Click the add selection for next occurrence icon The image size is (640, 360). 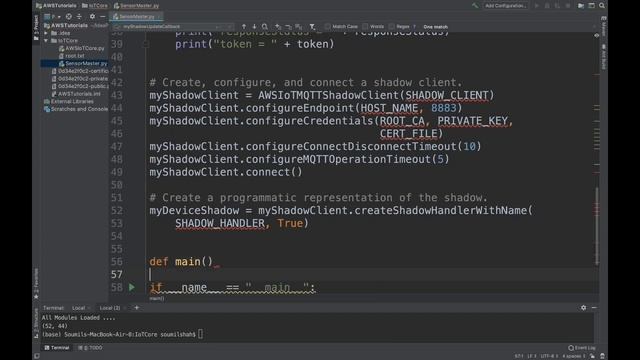(x=278, y=27)
